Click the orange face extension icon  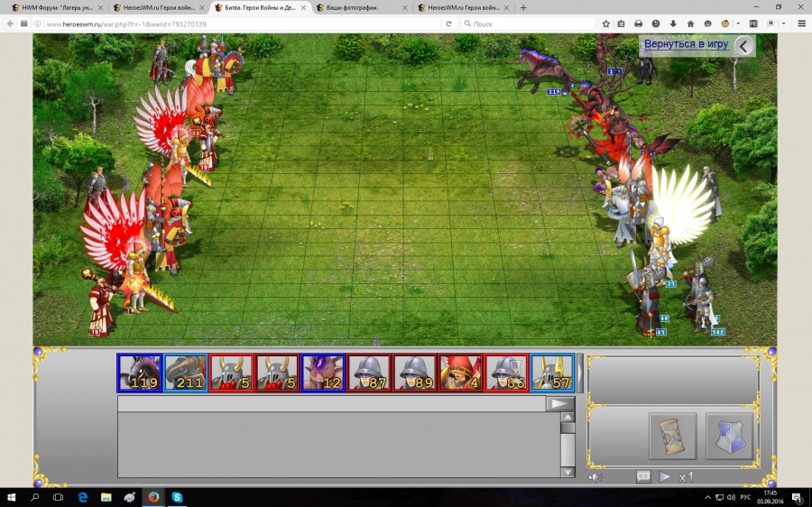point(725,23)
